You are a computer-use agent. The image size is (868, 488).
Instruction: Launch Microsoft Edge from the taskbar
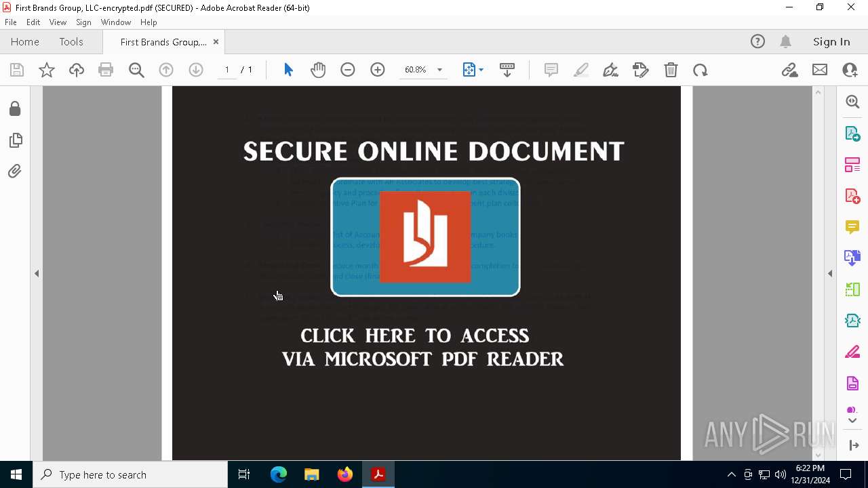pos(279,474)
